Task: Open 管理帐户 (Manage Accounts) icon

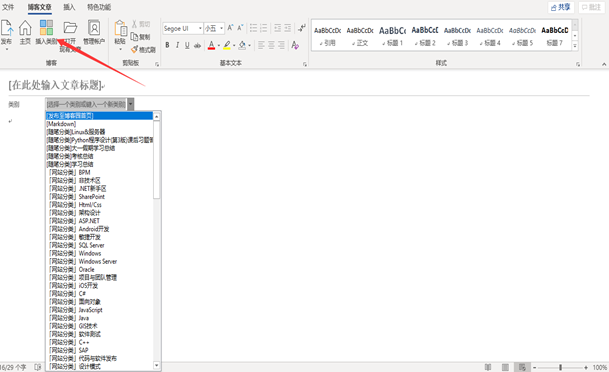Action: (94, 28)
